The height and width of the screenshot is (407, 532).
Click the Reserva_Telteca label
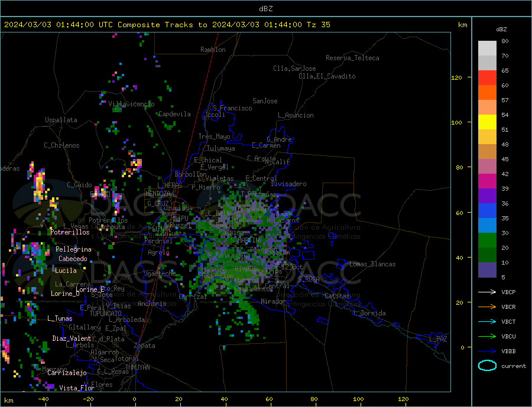tap(352, 58)
